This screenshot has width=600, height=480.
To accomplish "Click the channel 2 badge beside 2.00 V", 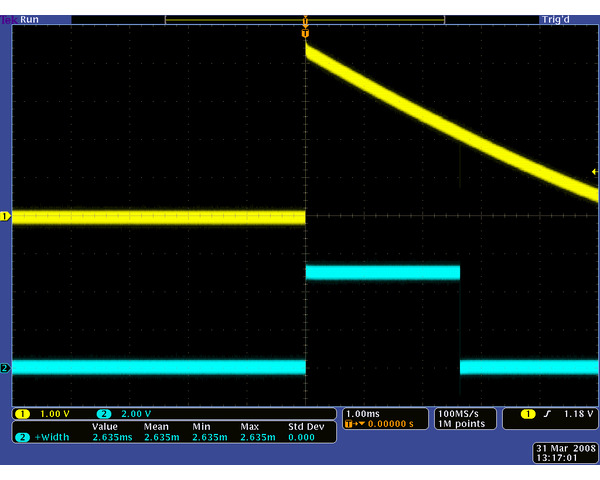I will [x=103, y=414].
